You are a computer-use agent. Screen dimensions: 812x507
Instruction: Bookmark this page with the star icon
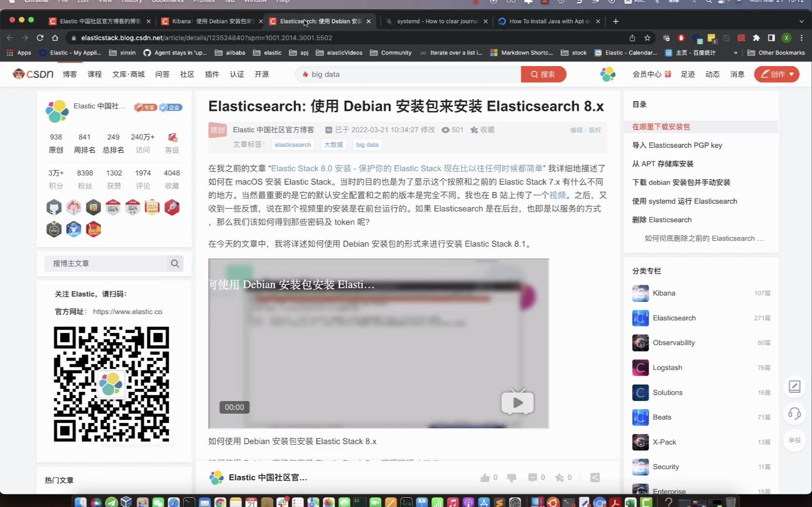click(x=647, y=38)
